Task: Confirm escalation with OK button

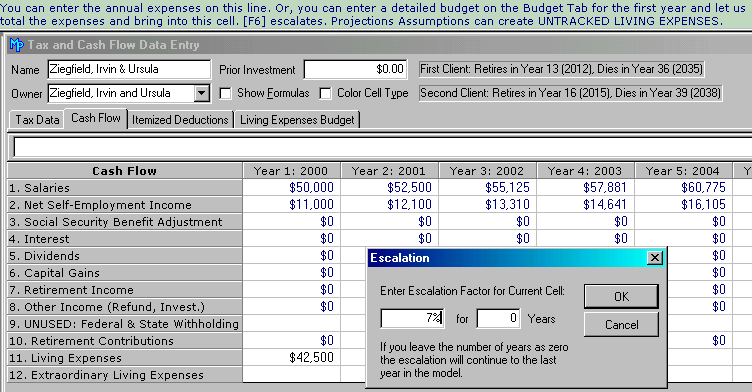Action: (621, 297)
